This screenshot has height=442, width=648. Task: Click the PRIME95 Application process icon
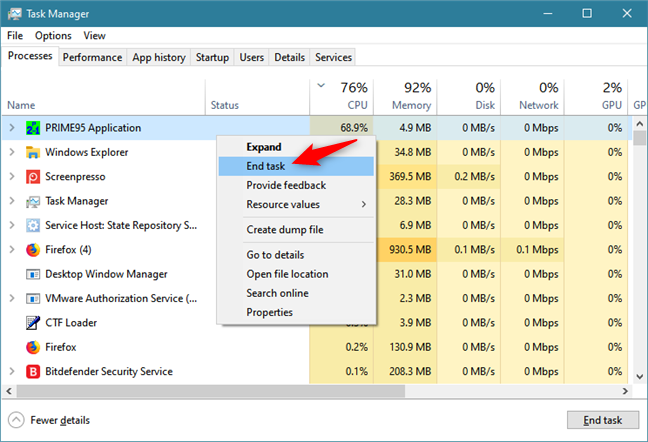click(33, 128)
